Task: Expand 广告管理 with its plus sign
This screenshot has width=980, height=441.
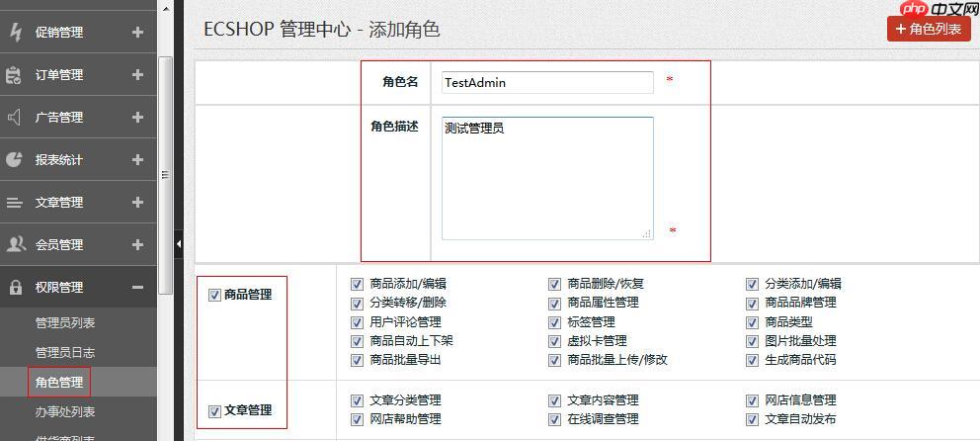Action: [x=138, y=118]
